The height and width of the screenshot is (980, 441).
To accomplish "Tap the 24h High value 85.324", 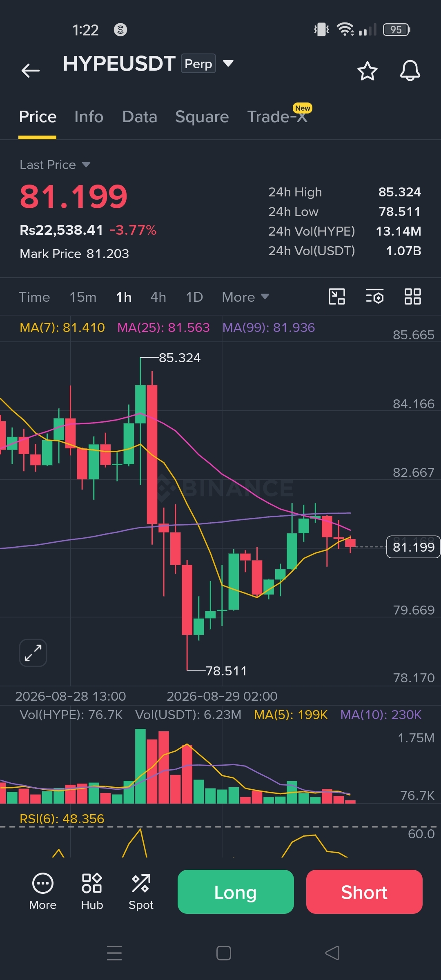I will tap(399, 192).
